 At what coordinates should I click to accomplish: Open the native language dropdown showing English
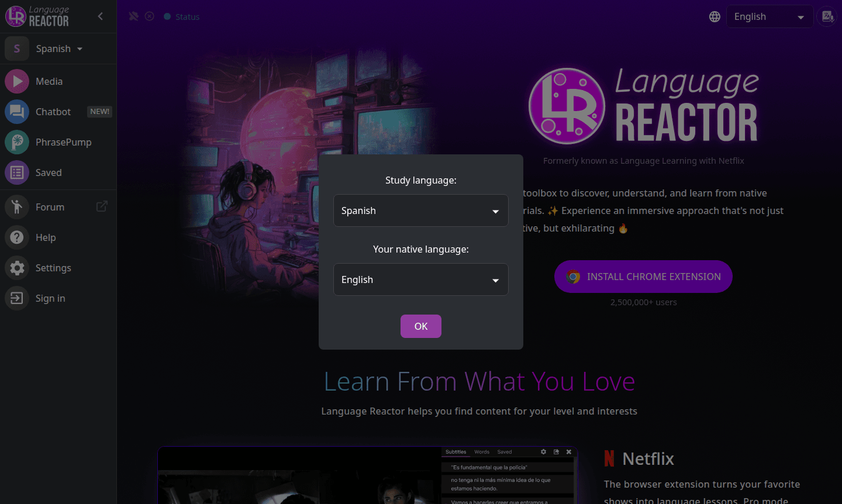[x=420, y=279]
